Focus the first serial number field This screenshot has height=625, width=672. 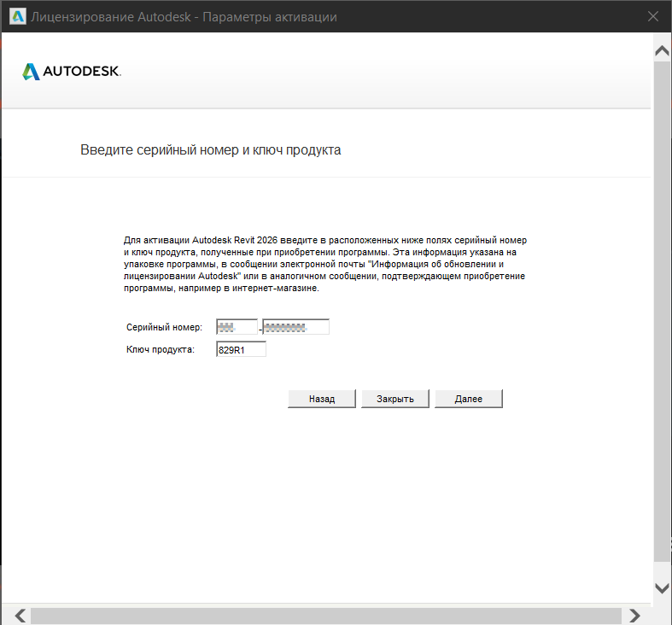pyautogui.click(x=237, y=327)
